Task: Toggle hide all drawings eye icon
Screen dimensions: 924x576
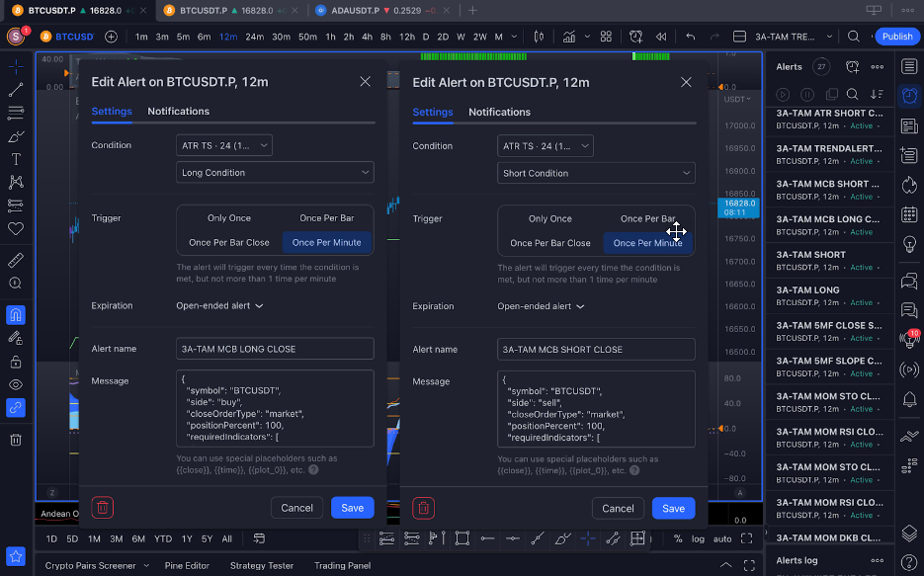Action: click(x=16, y=384)
